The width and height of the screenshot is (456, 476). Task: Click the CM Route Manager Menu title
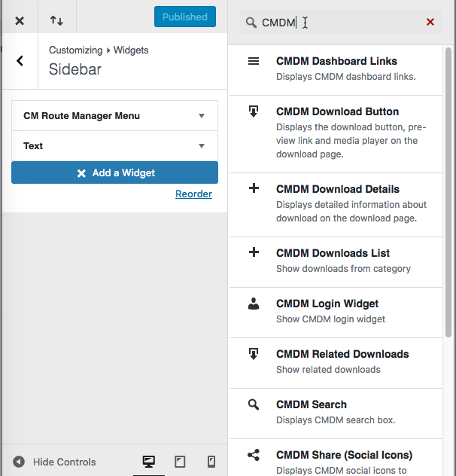tap(81, 116)
